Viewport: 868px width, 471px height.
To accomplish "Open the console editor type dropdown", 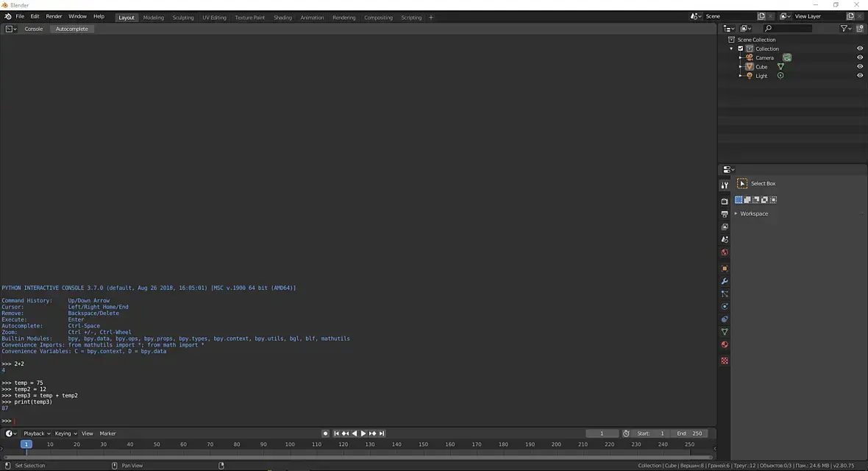I will [11, 29].
